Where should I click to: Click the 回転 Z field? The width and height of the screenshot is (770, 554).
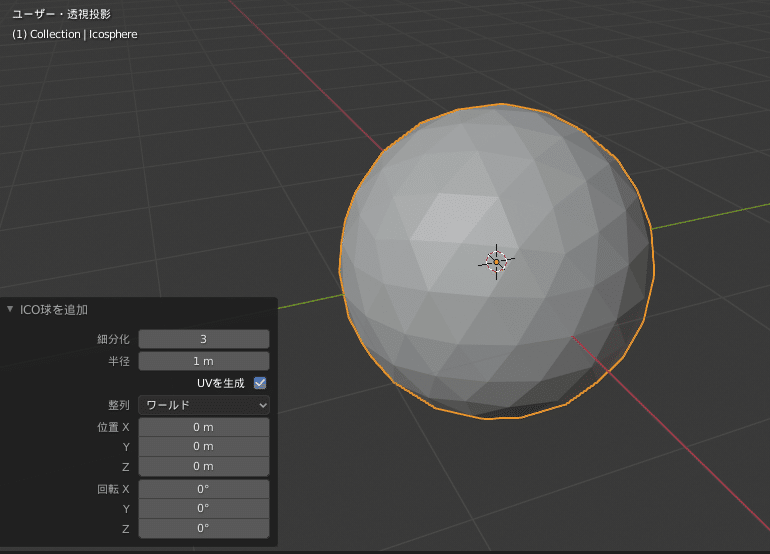(x=204, y=528)
